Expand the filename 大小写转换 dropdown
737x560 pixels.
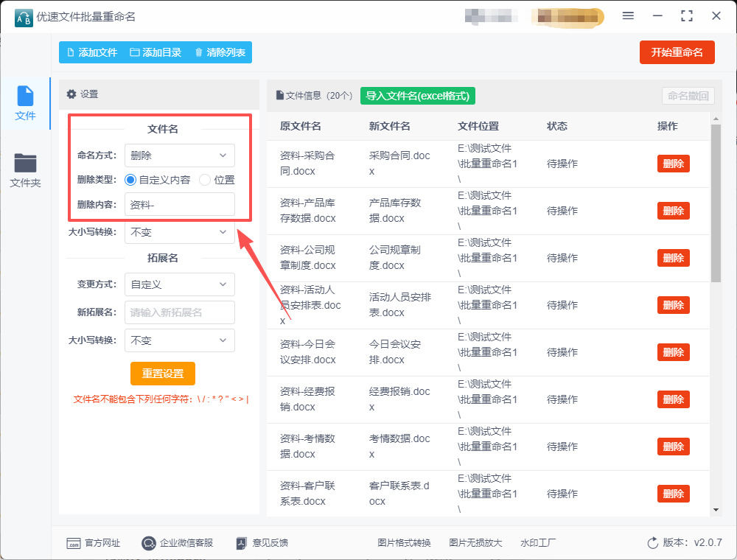click(x=179, y=232)
